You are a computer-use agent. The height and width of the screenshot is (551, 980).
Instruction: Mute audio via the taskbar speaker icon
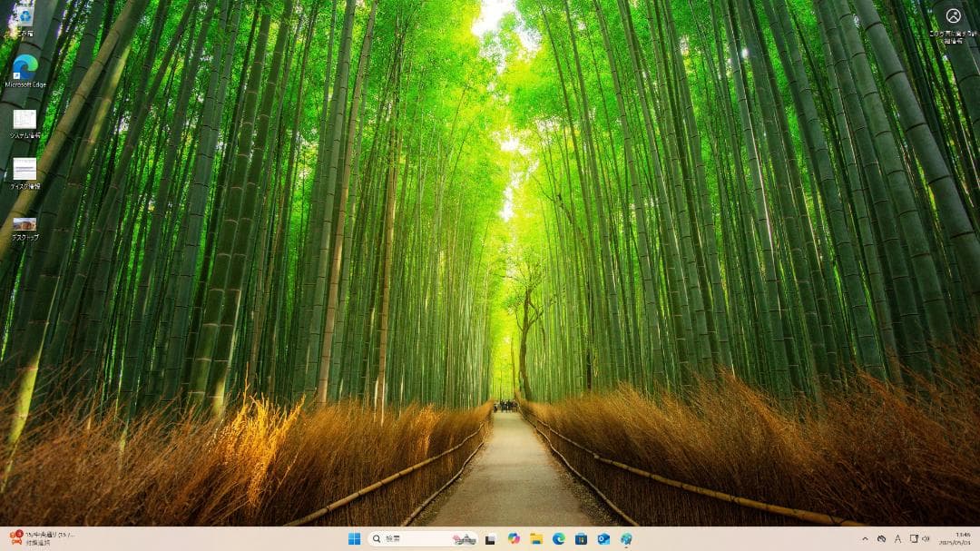point(926,537)
